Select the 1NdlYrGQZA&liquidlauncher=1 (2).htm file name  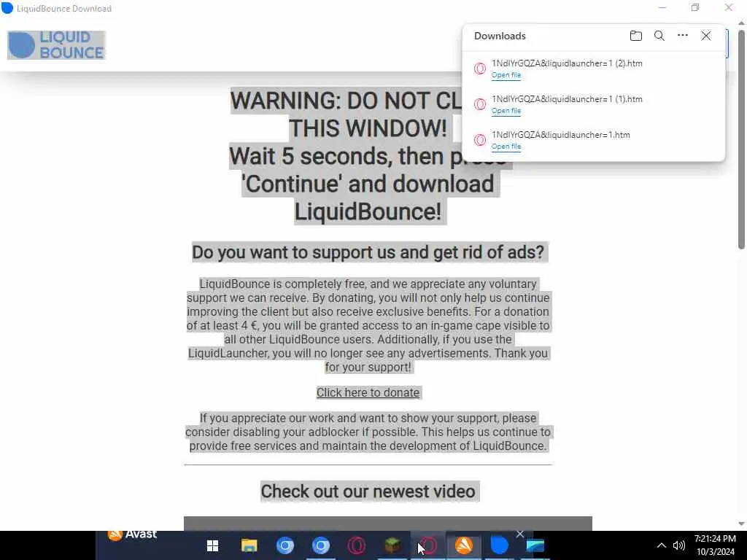567,63
